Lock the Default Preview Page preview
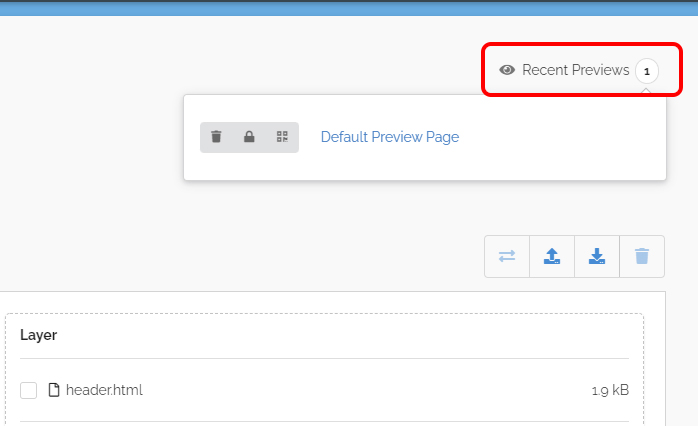The image size is (698, 426). click(249, 137)
